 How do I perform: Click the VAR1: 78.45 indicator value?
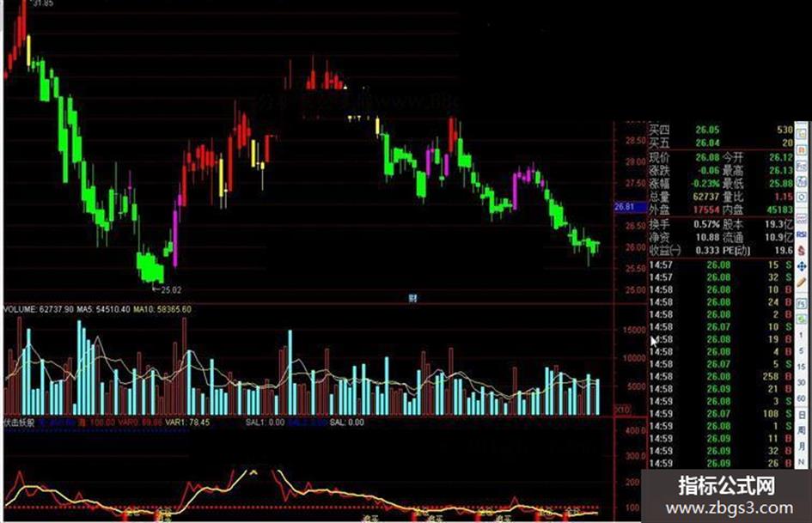click(187, 423)
